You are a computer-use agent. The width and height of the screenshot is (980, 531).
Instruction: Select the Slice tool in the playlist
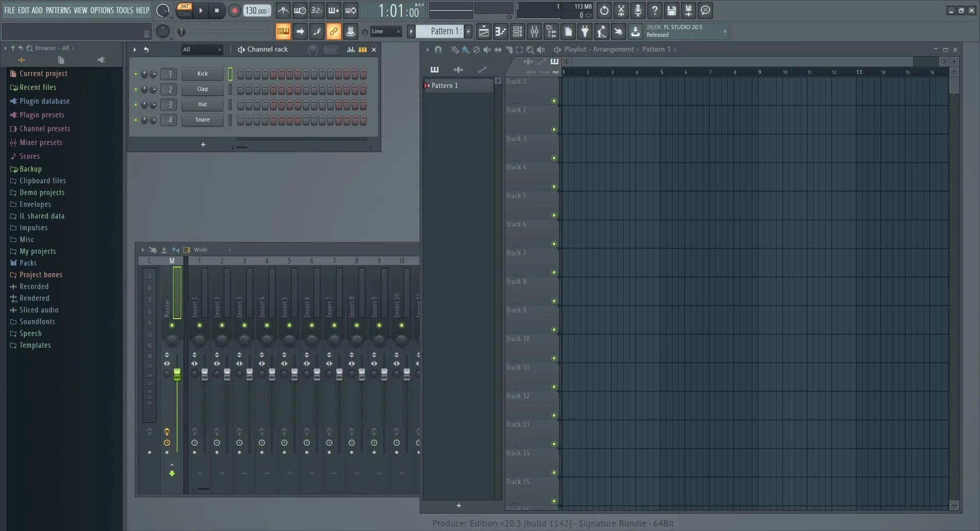(509, 50)
